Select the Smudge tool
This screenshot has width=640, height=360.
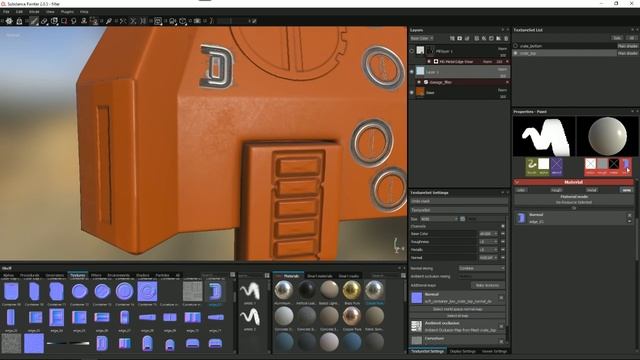coord(74,21)
